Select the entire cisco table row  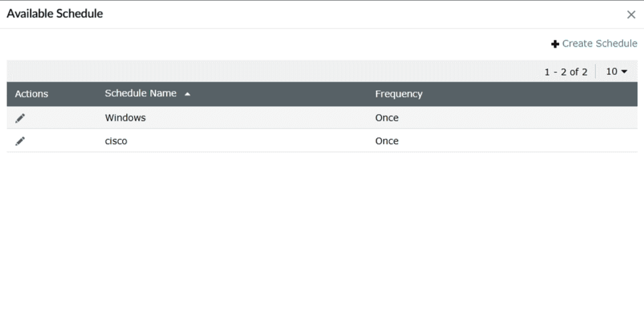click(266, 141)
